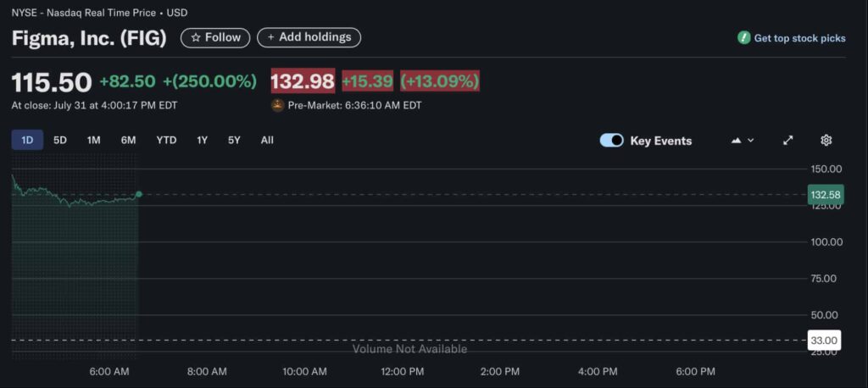Click the mountain chart type icon
868x388 pixels.
736,141
